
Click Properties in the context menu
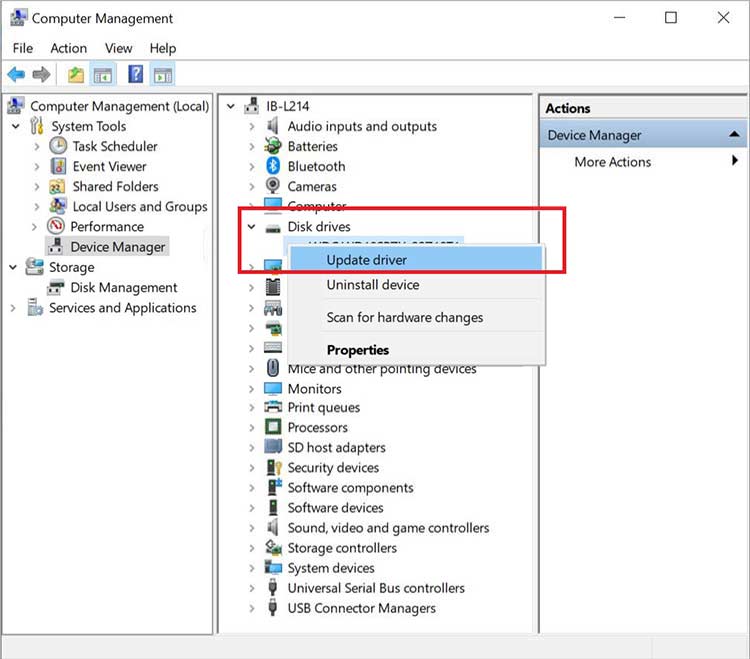tap(357, 350)
